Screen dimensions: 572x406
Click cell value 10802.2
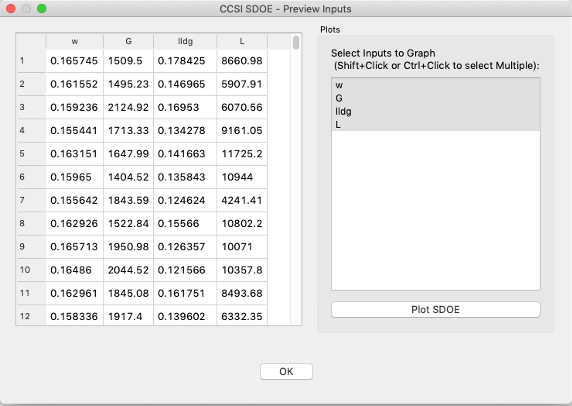coord(242,223)
